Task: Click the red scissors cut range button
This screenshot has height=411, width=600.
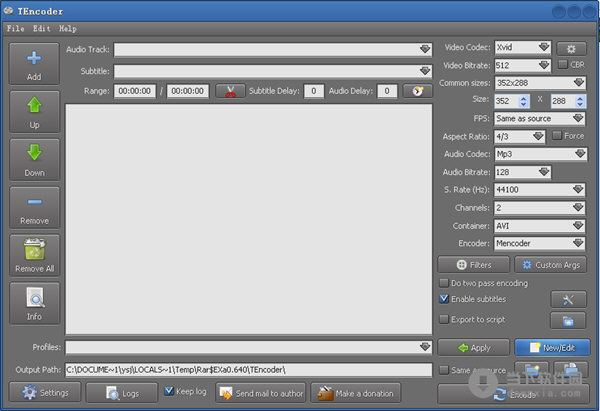Action: pos(230,91)
